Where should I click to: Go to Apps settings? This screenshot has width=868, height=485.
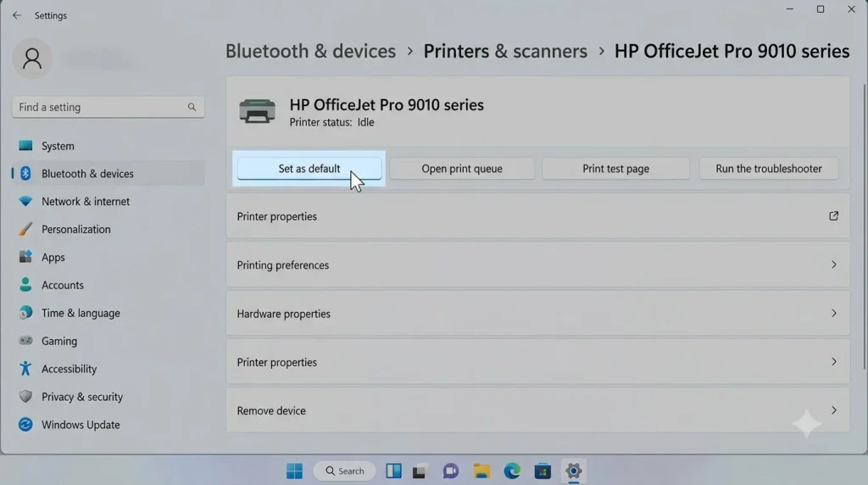tap(108, 257)
